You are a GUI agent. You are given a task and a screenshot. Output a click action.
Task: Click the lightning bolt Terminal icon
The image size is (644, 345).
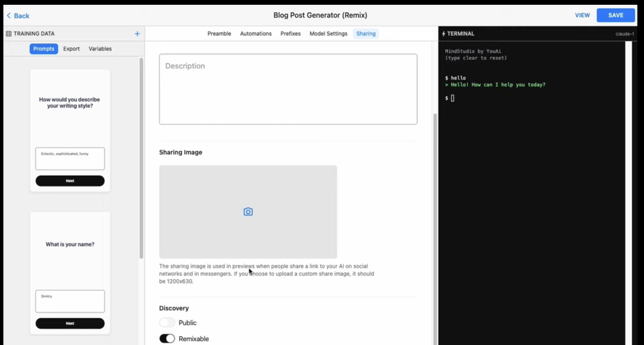[x=443, y=34]
